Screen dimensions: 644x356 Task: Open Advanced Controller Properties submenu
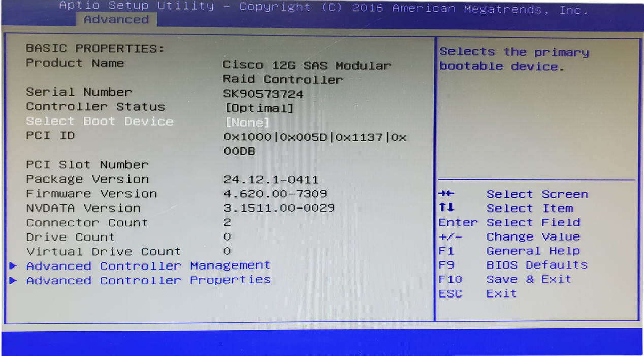click(148, 280)
